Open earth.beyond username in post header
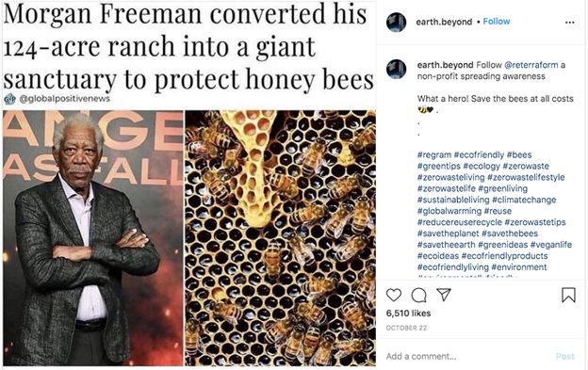Screen dimensions: 588x370 tap(444, 22)
